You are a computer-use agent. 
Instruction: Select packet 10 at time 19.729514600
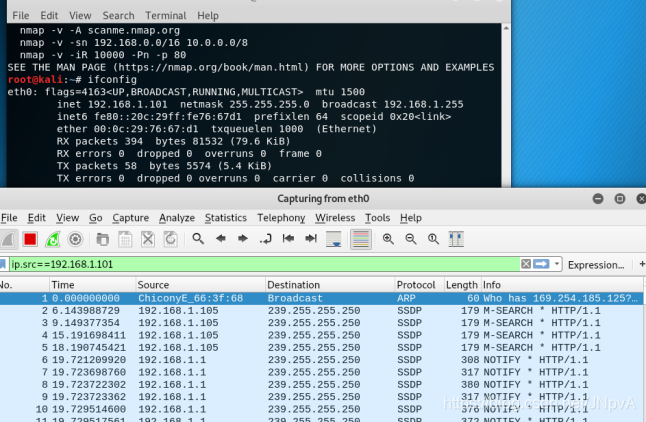[321, 409]
